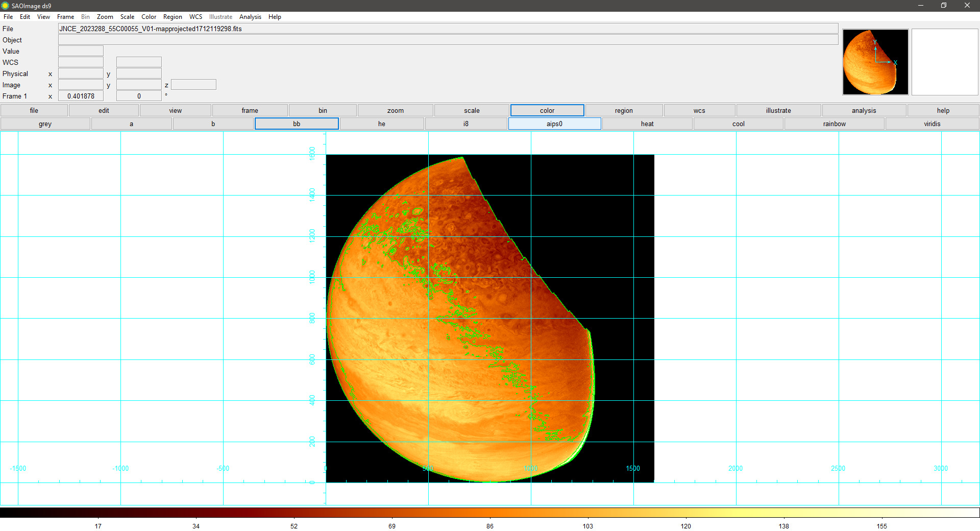Switch to the region button bar
Image resolution: width=980 pixels, height=531 pixels.
tap(623, 111)
